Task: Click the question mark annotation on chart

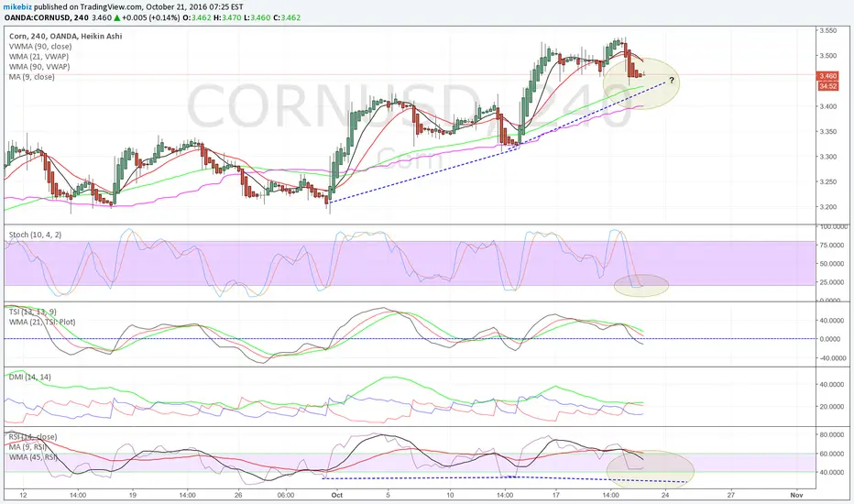Action: pos(672,81)
